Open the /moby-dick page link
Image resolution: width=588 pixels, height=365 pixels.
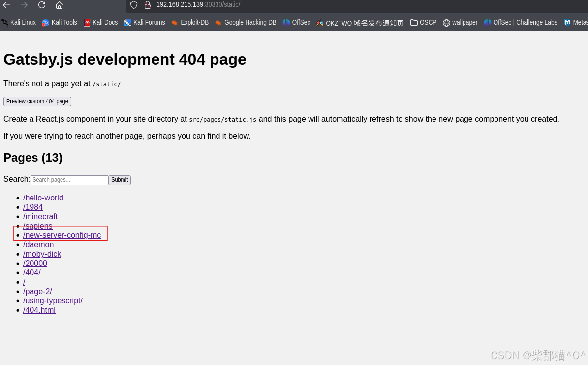42,254
